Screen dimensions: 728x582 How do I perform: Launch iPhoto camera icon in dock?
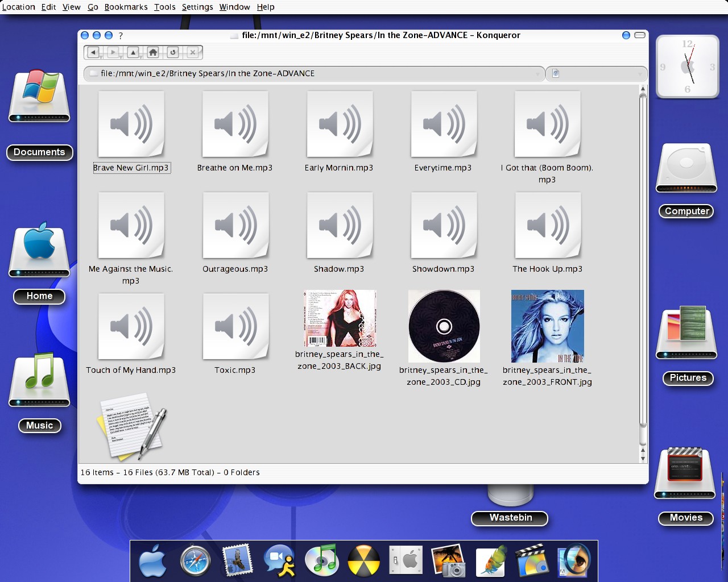[x=448, y=560]
